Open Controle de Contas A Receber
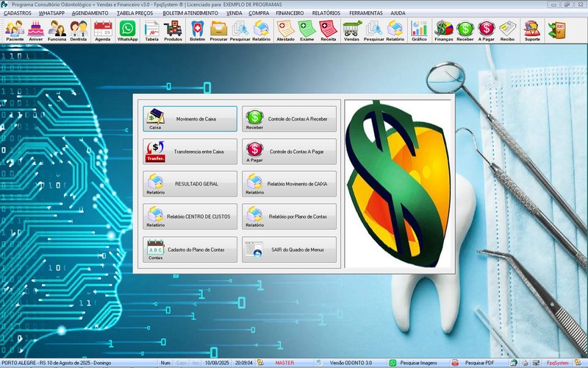 pyautogui.click(x=289, y=118)
